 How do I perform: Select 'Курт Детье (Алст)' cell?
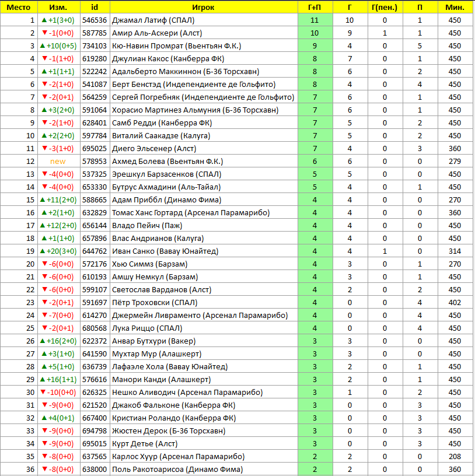(x=204, y=443)
